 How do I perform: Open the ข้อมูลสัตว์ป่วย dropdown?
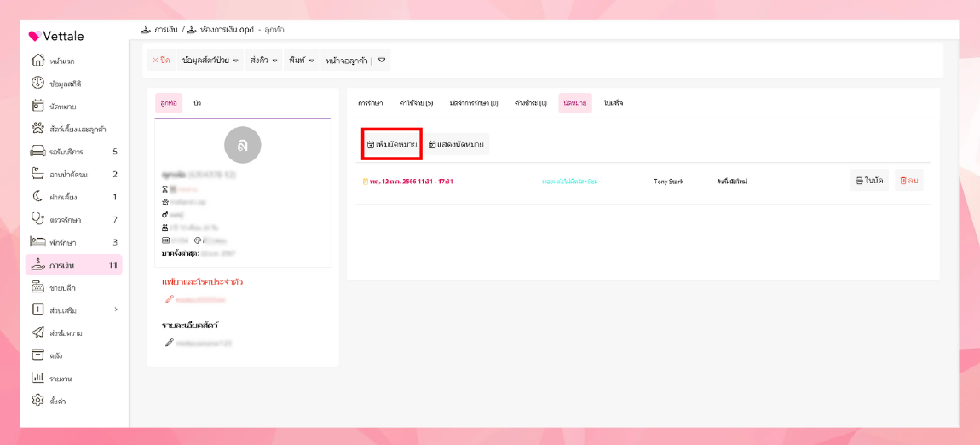point(210,60)
